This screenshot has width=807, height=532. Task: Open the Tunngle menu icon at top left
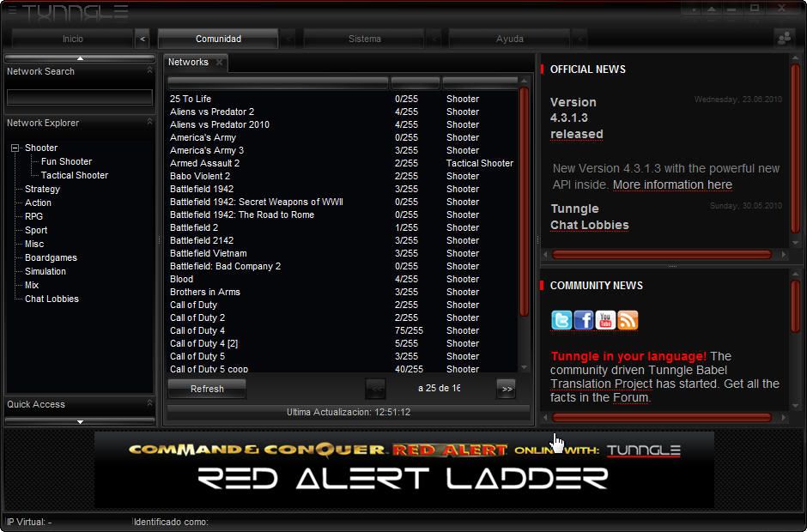click(12, 10)
